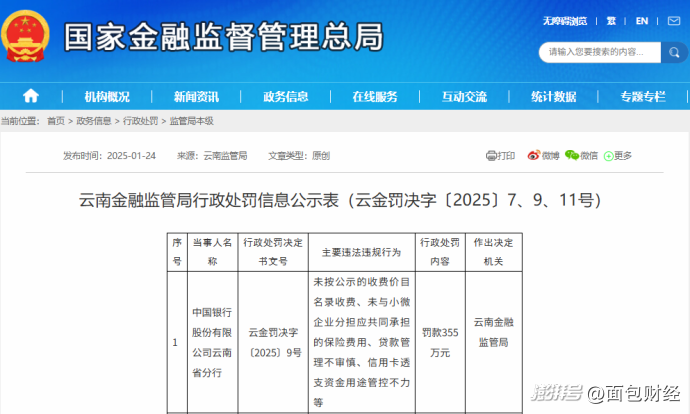Switch to traditional Chinese 繁 link
This screenshot has height=414, width=690.
(611, 21)
